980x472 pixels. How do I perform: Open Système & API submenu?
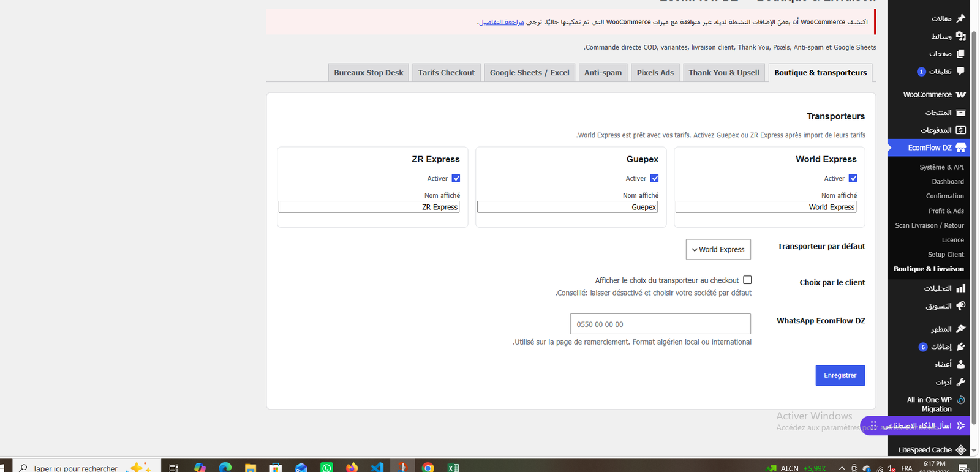tap(941, 167)
